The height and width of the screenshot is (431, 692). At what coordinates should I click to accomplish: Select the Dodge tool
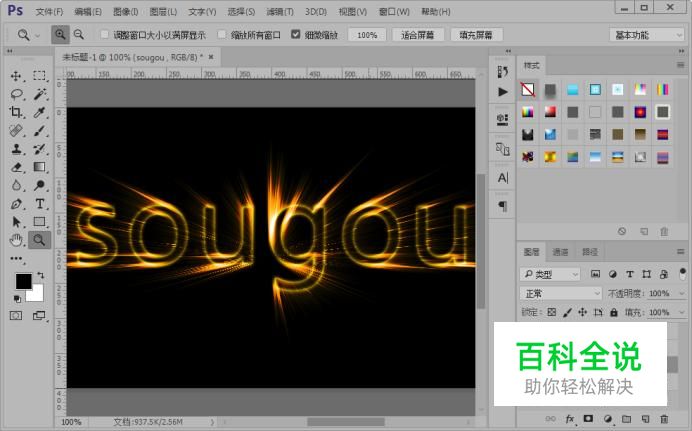coord(40,185)
